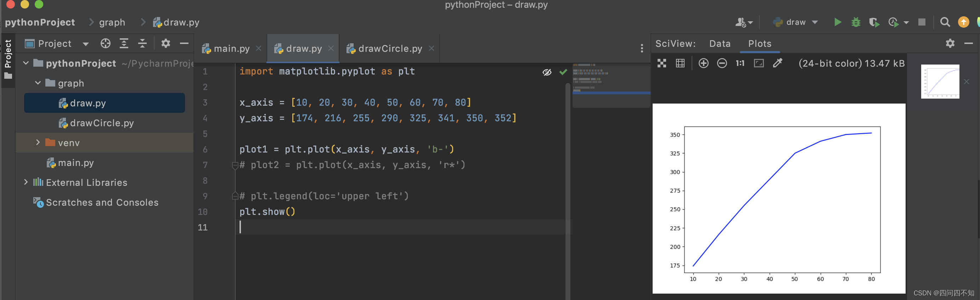
Task: Stop the running process
Action: click(x=922, y=22)
